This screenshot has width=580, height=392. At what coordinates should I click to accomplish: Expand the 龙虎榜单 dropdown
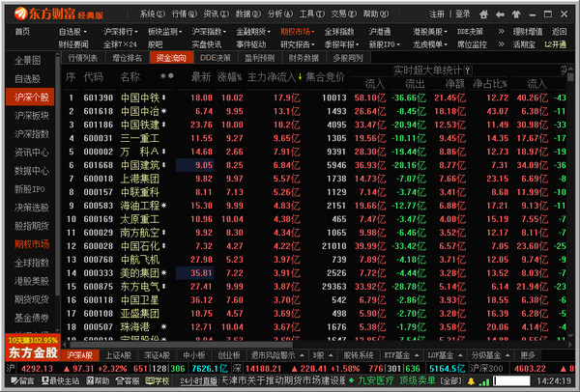[x=430, y=44]
